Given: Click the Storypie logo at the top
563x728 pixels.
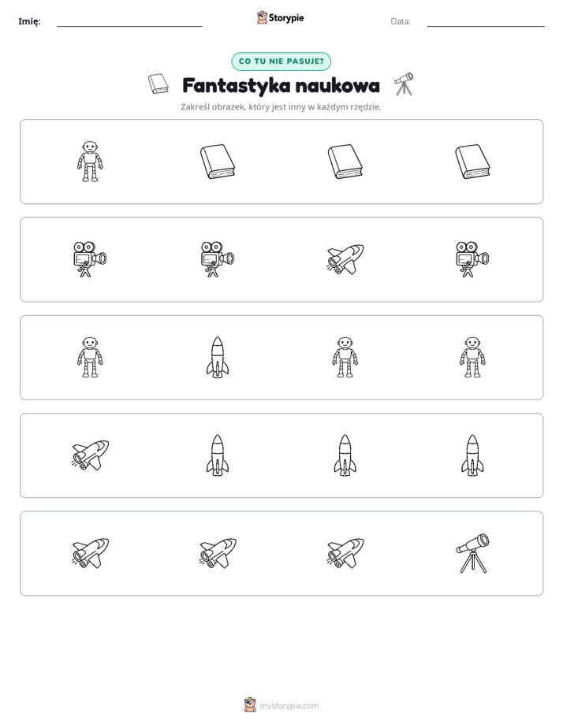Looking at the screenshot, I should pyautogui.click(x=280, y=17).
